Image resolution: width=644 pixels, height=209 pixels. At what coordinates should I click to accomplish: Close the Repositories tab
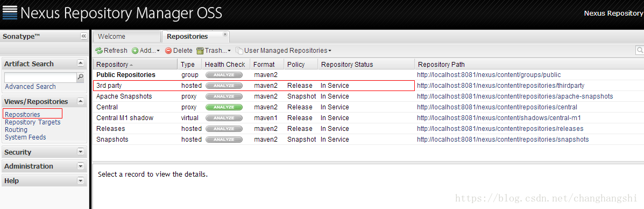(x=225, y=34)
